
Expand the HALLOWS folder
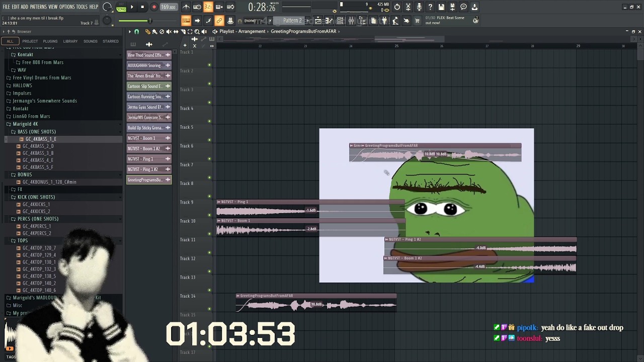click(x=22, y=85)
